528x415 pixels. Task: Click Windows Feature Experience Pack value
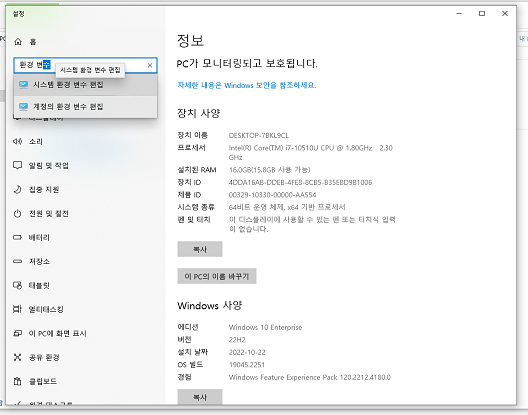click(x=310, y=377)
